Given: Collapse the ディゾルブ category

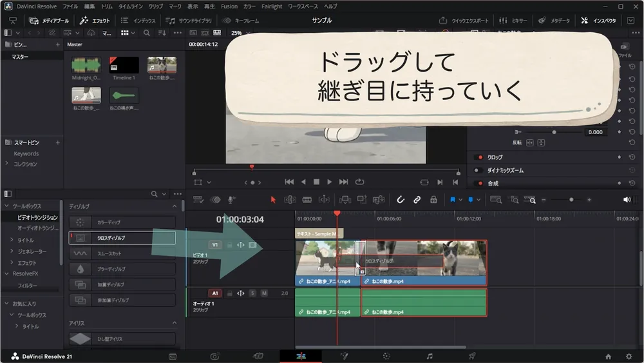Looking at the screenshot, I should pyautogui.click(x=175, y=206).
